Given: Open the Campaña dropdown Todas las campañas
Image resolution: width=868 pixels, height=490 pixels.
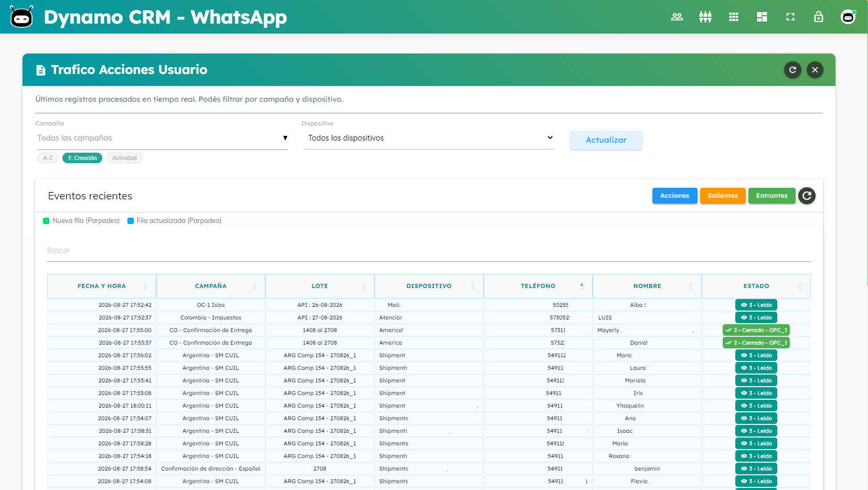Looking at the screenshot, I should (162, 138).
